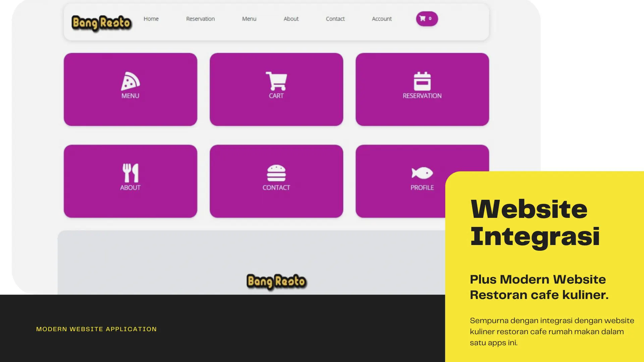Select the Contact menu item

(335, 18)
